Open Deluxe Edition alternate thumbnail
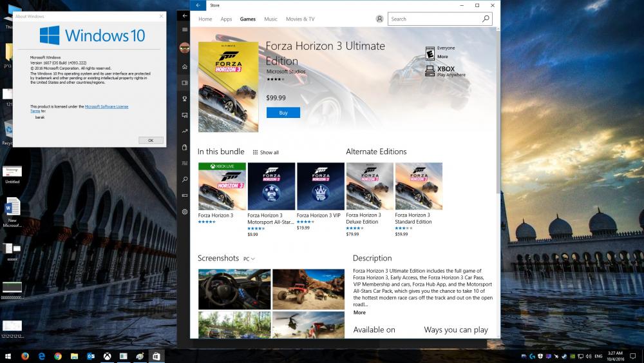This screenshot has height=363, width=644. [370, 186]
